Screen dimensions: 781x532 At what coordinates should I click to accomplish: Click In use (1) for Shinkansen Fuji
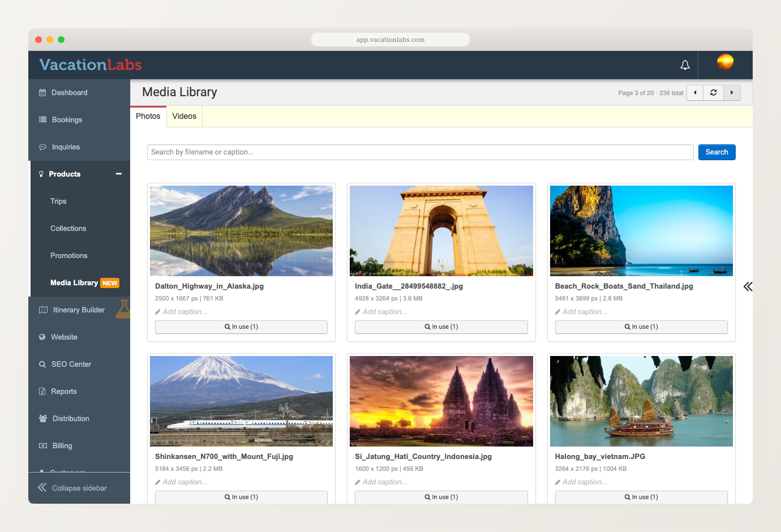click(241, 497)
